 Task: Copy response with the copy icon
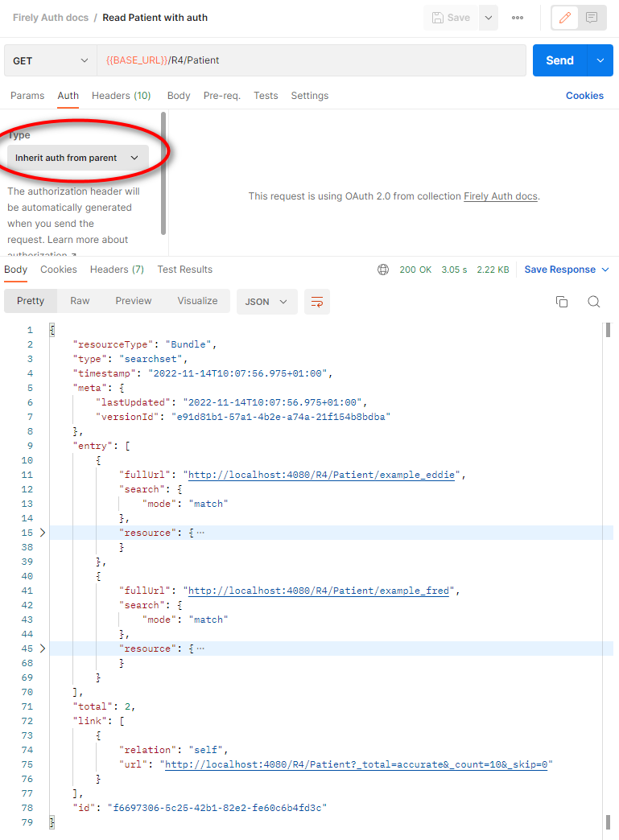tap(562, 302)
